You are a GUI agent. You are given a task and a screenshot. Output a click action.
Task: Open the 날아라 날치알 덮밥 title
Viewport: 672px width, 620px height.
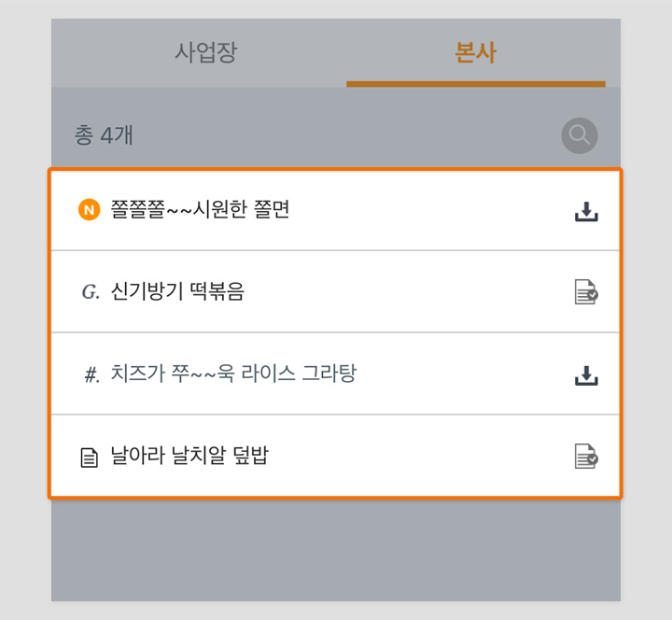[x=189, y=455]
